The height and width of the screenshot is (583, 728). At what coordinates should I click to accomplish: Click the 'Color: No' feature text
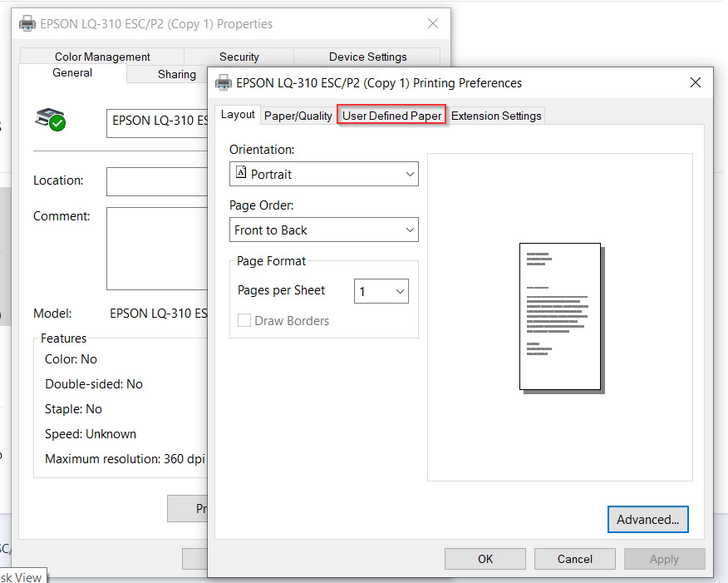(x=71, y=359)
